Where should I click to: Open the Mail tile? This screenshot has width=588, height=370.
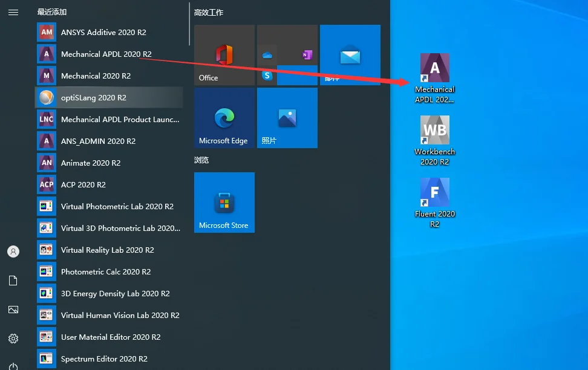(350, 55)
